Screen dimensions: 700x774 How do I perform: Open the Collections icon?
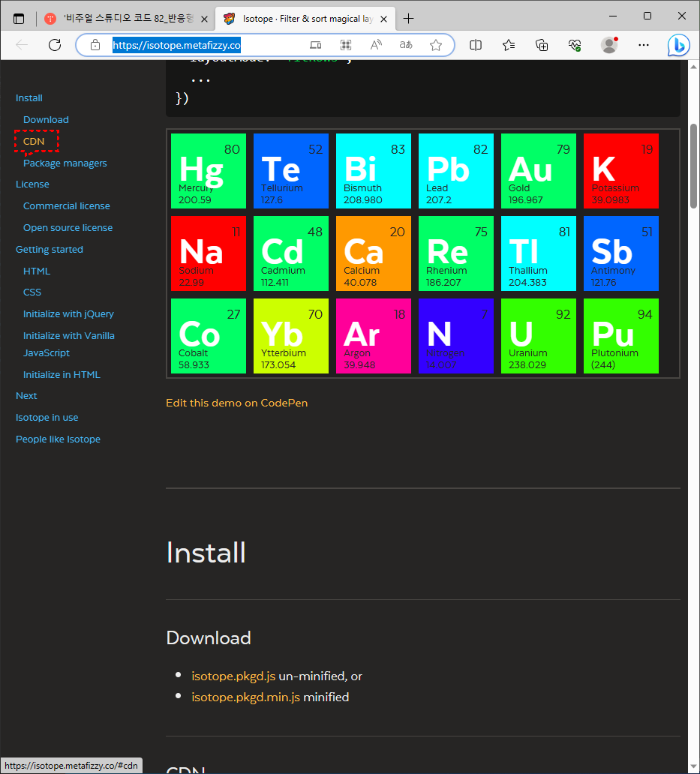542,45
